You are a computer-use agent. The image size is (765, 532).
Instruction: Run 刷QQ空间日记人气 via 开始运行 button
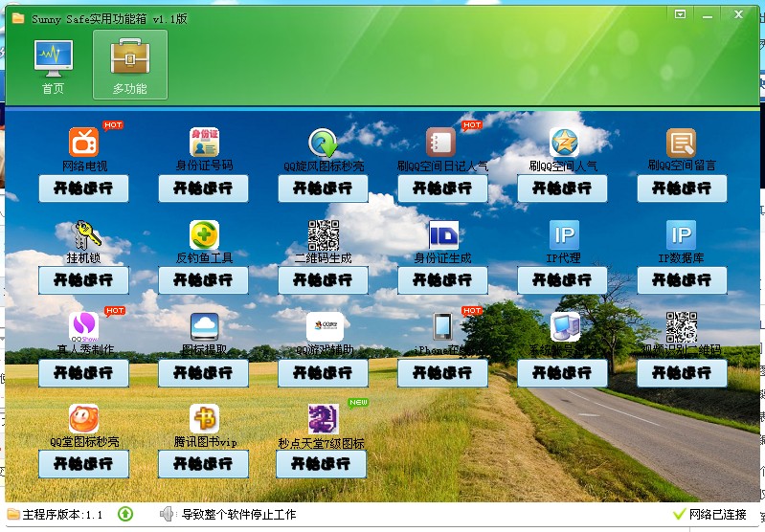[x=442, y=188]
